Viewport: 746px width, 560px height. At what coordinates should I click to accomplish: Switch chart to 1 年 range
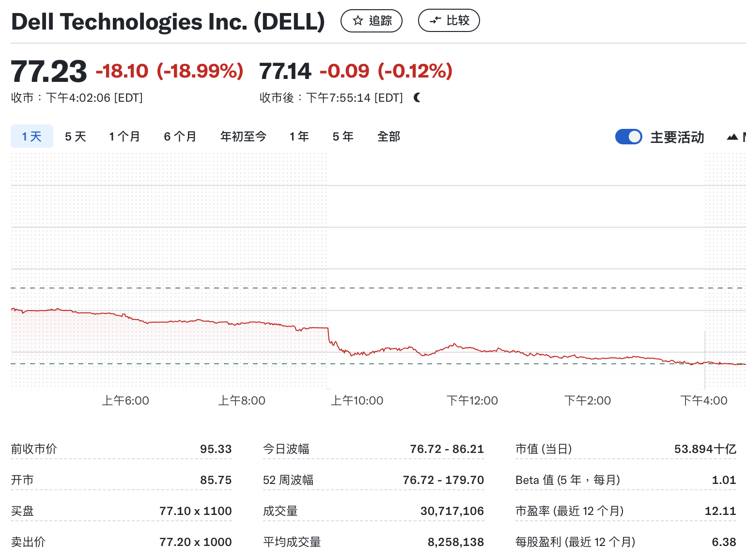point(299,137)
